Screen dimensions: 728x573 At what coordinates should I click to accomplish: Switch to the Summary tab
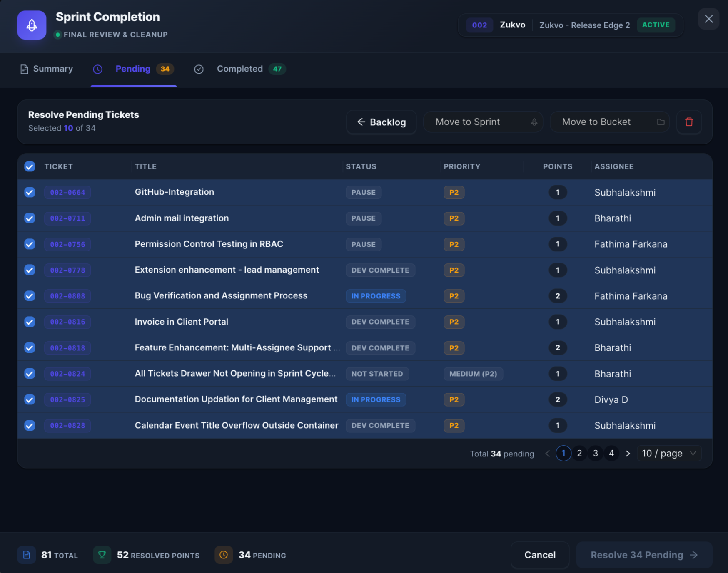tap(47, 69)
